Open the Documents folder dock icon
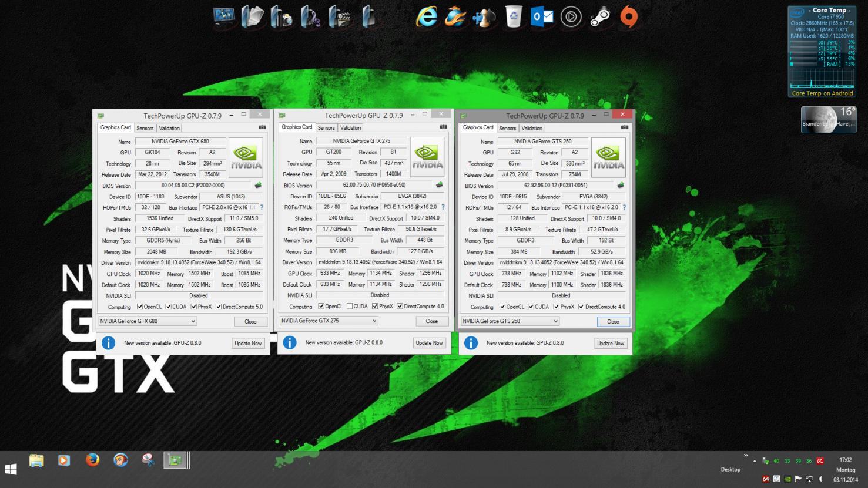Image resolution: width=868 pixels, height=488 pixels. (252, 17)
